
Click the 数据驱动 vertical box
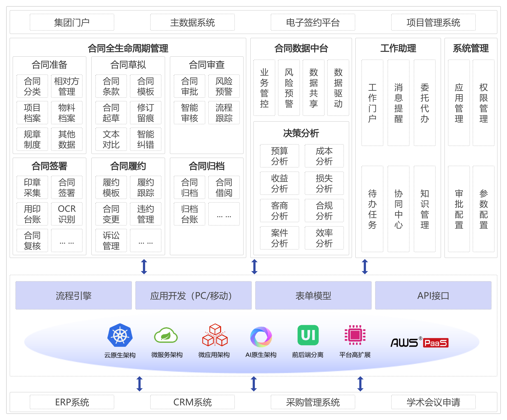(338, 88)
